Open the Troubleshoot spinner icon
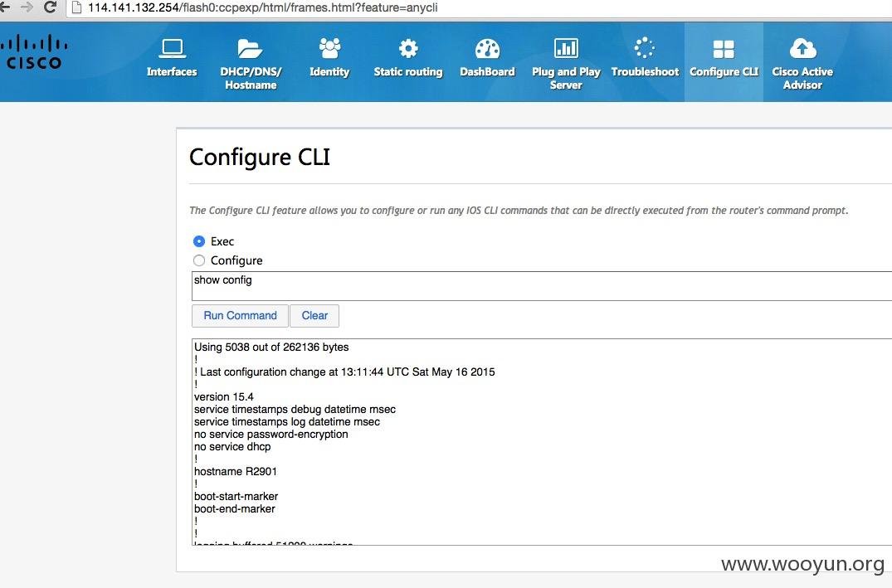This screenshot has height=588, width=892. pos(645,48)
